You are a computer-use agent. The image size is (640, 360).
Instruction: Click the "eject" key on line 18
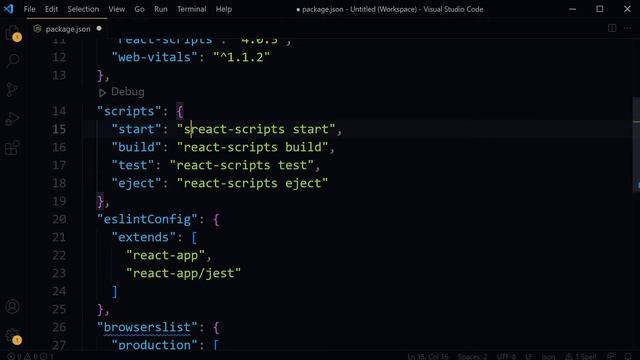pos(136,183)
